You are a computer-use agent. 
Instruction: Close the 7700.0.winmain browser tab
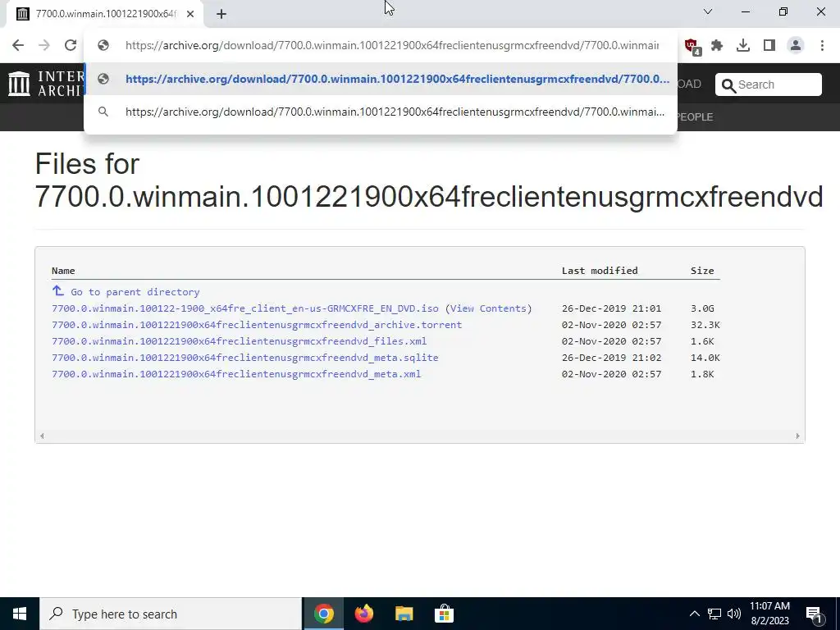190,14
